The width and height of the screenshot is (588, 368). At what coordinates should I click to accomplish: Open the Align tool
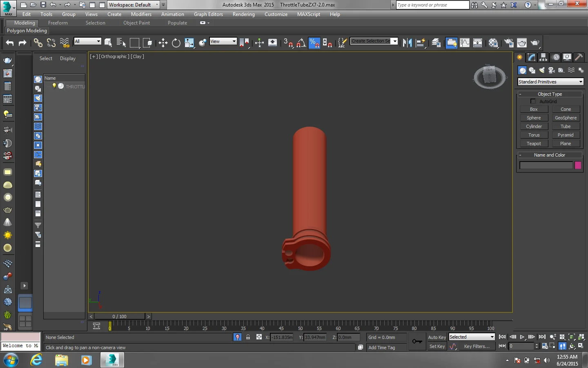point(421,43)
